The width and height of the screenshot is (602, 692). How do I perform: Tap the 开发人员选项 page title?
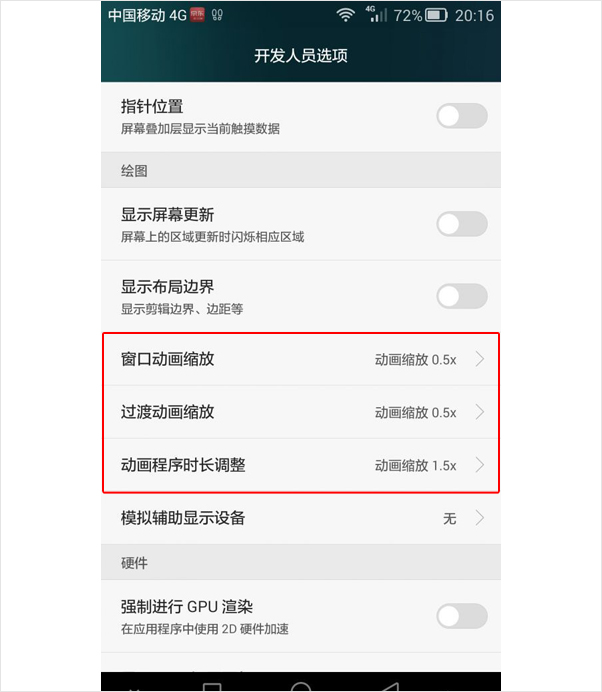tap(301, 56)
